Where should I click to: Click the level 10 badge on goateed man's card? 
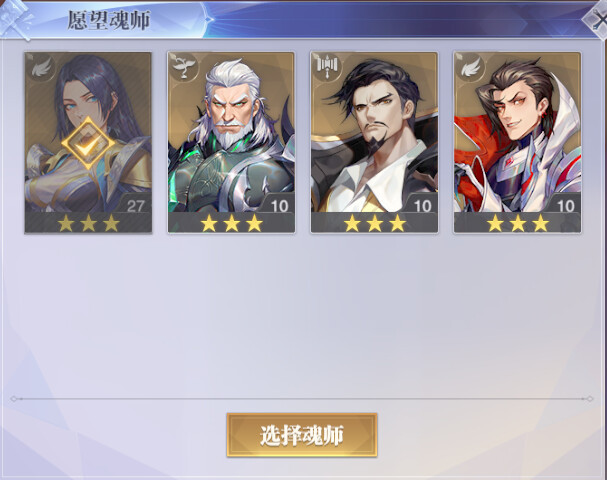[x=422, y=205]
